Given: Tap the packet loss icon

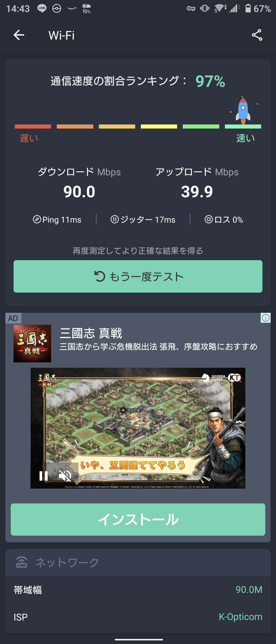Looking at the screenshot, I should [209, 219].
